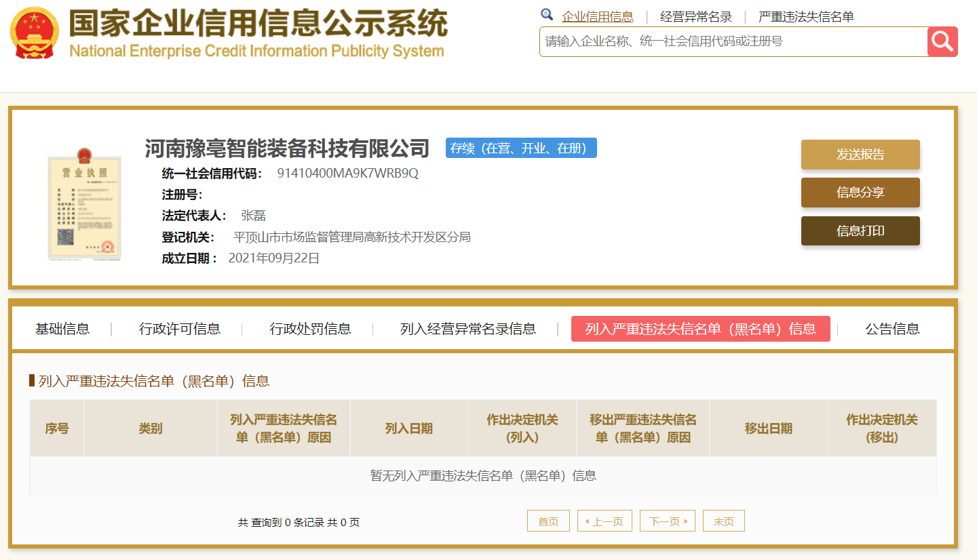Viewport: 977px width, 560px height.
Task: Click the 共 查询到 0 条记录 共 0 页 summary
Action: [299, 522]
